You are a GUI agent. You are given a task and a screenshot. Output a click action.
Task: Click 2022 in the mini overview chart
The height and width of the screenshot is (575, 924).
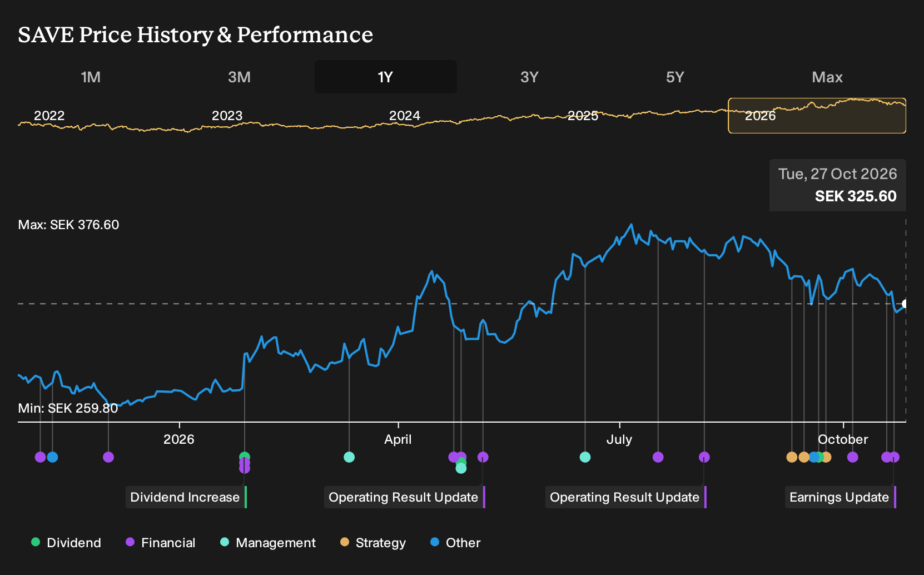[x=49, y=116]
